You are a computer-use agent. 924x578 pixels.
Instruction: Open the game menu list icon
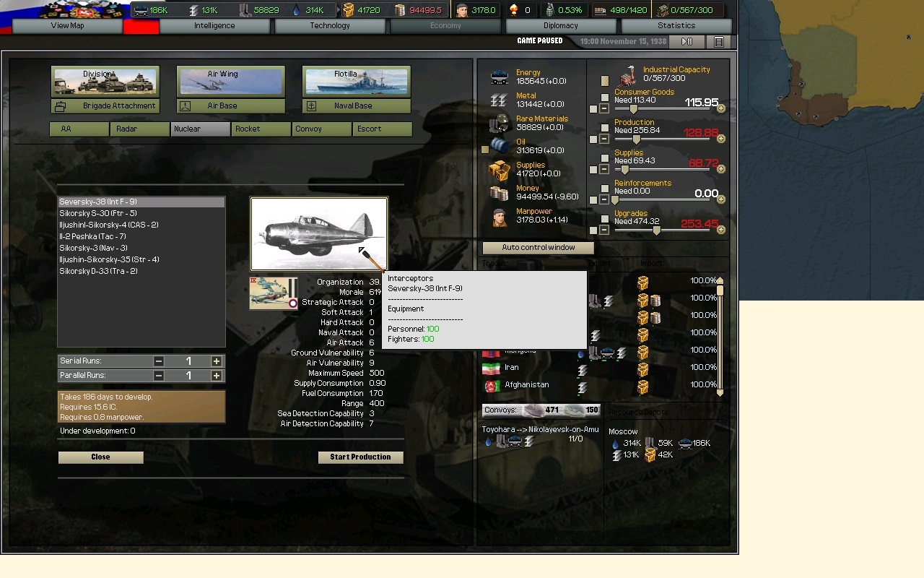[718, 42]
